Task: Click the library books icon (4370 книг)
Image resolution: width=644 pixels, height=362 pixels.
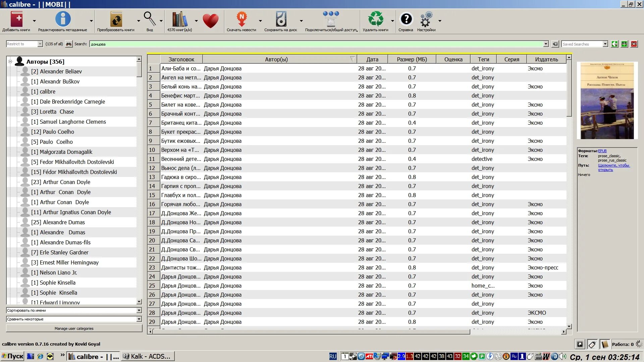Action: 179,19
